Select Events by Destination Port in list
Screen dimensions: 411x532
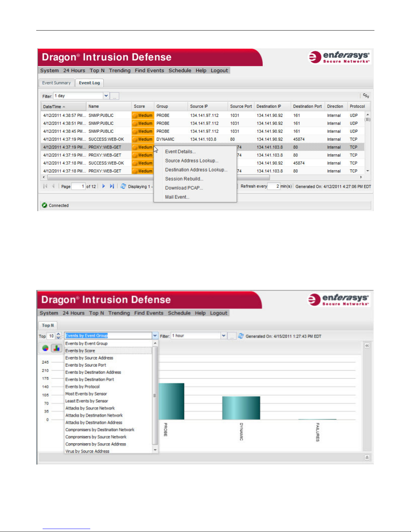pos(108,379)
